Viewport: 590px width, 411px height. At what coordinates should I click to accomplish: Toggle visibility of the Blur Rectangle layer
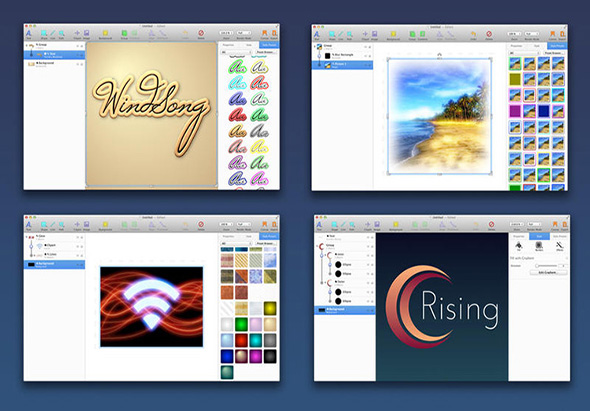coord(365,56)
